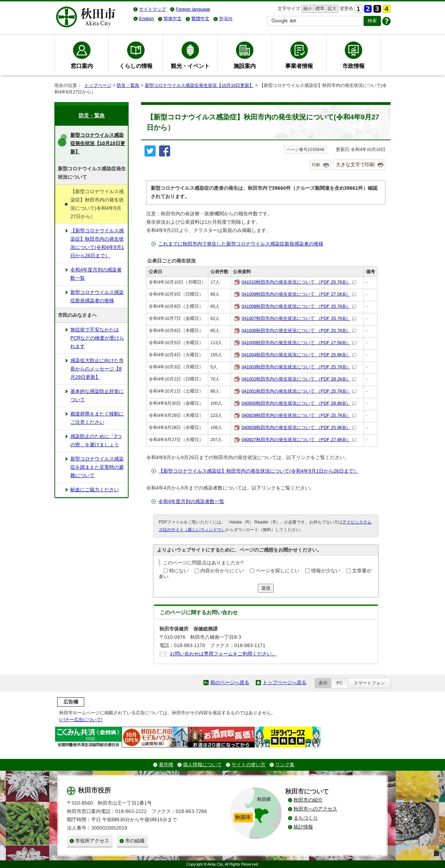Switch display to スマートフォン view
Screen dimensions: 445x868
tap(369, 683)
